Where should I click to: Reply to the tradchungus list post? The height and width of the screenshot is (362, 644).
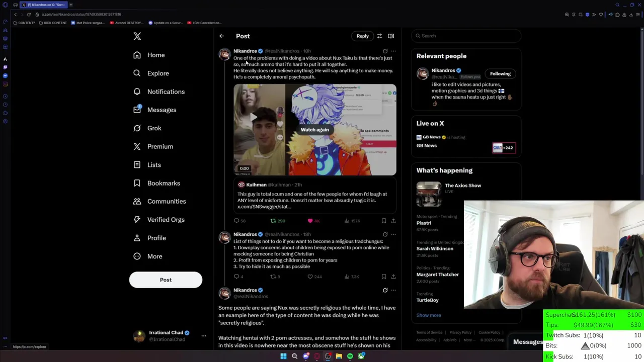(238, 277)
